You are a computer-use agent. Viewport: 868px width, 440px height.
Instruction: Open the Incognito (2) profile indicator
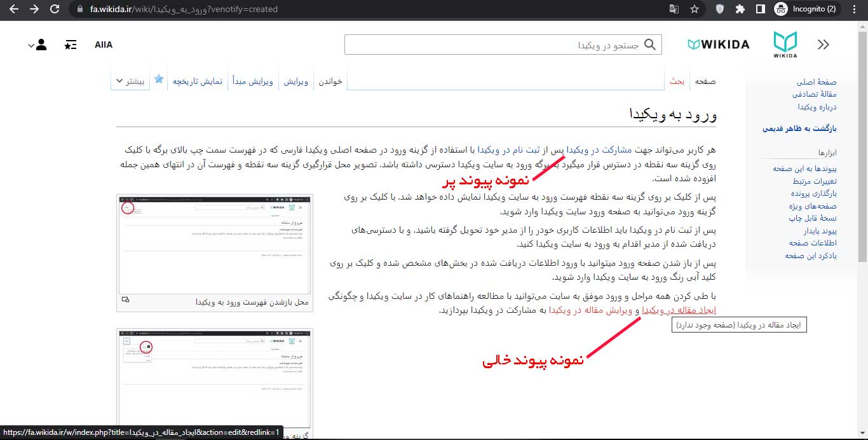[808, 10]
